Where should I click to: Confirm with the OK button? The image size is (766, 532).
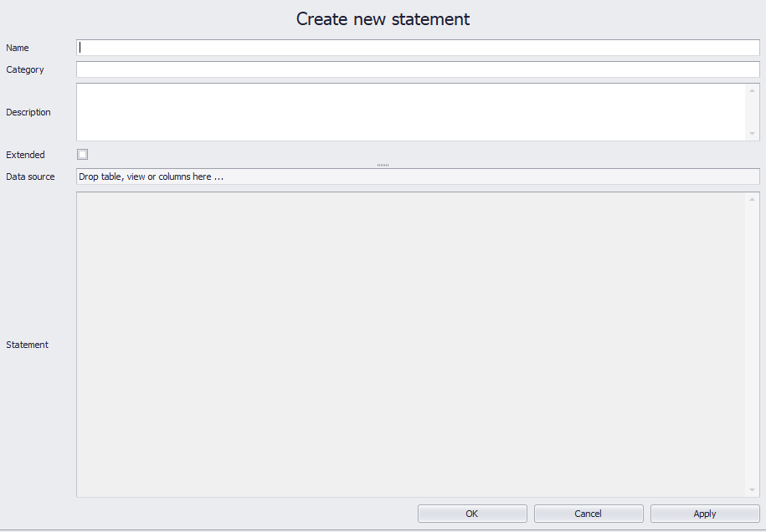[x=472, y=514]
